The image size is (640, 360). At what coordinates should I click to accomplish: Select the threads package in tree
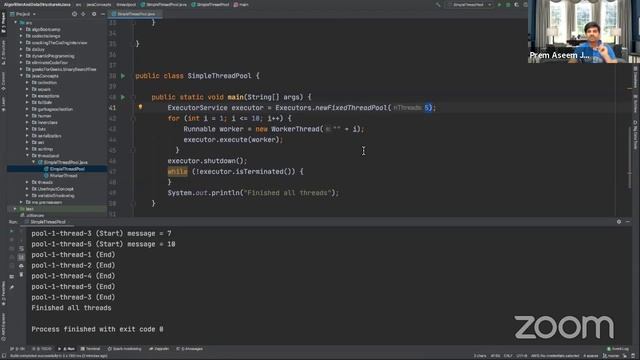pyautogui.click(x=42, y=182)
